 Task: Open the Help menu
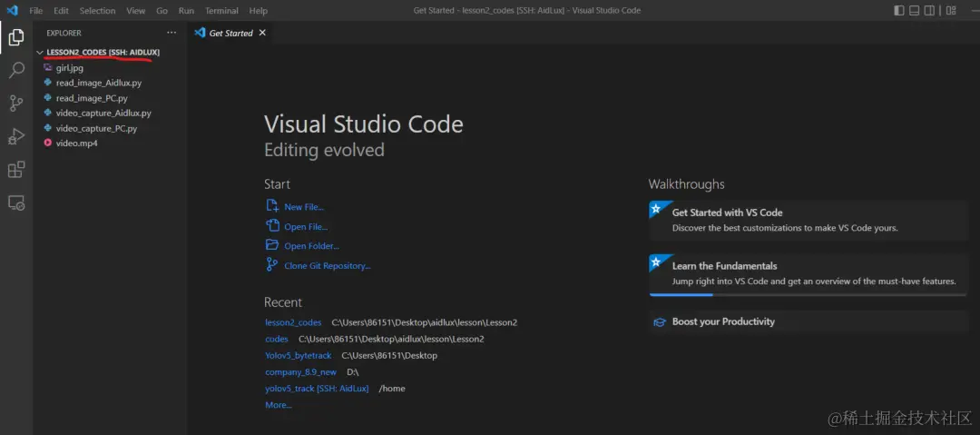[258, 11]
